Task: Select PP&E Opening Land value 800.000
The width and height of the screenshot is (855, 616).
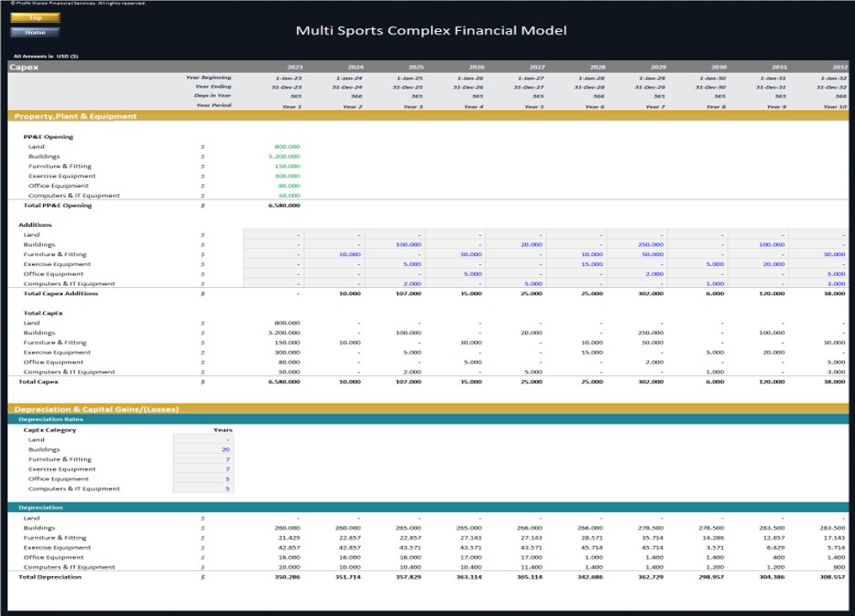Action: point(287,147)
